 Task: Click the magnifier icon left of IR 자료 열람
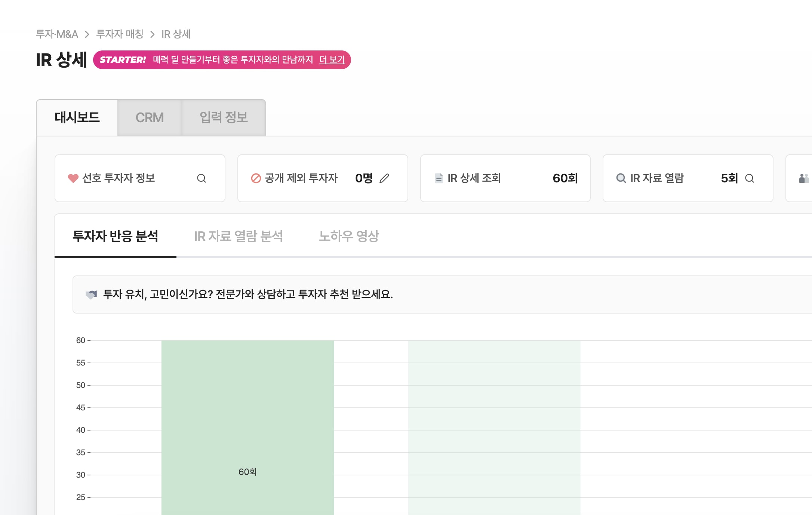tap(621, 178)
